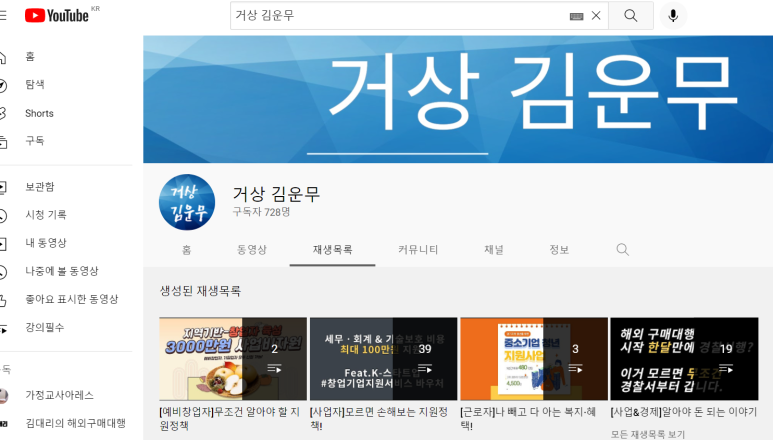Open the 세무·회계 최대 100만원 playlist thumbnail
This screenshot has height=440, width=773.
[x=384, y=359]
